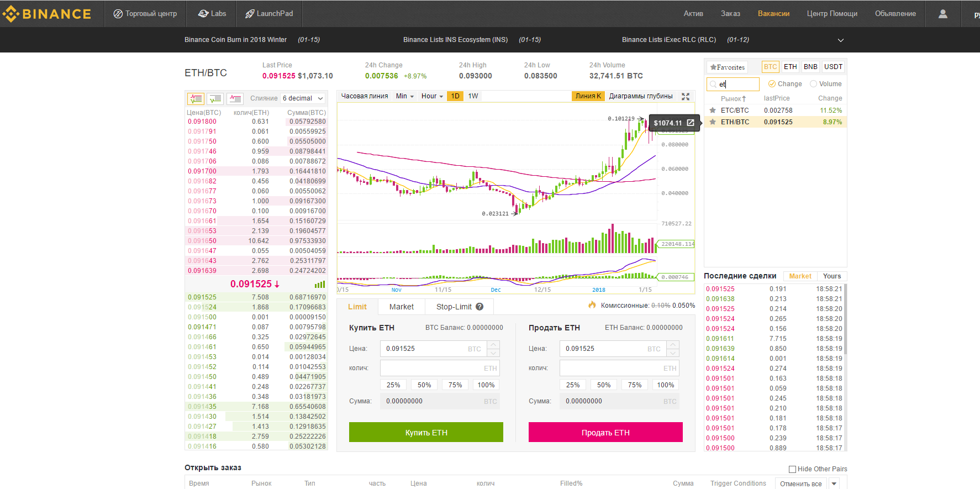The height and width of the screenshot is (489, 980).
Task: Open Заказ menu
Action: click(730, 14)
